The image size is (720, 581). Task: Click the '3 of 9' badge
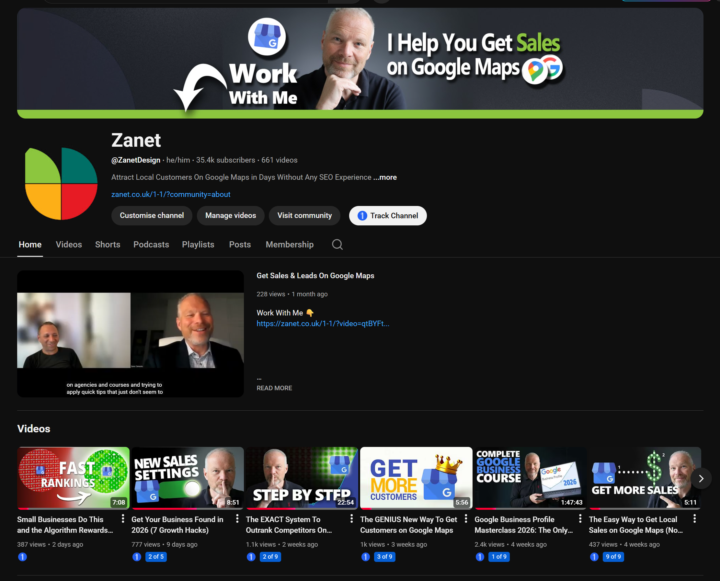(x=384, y=557)
